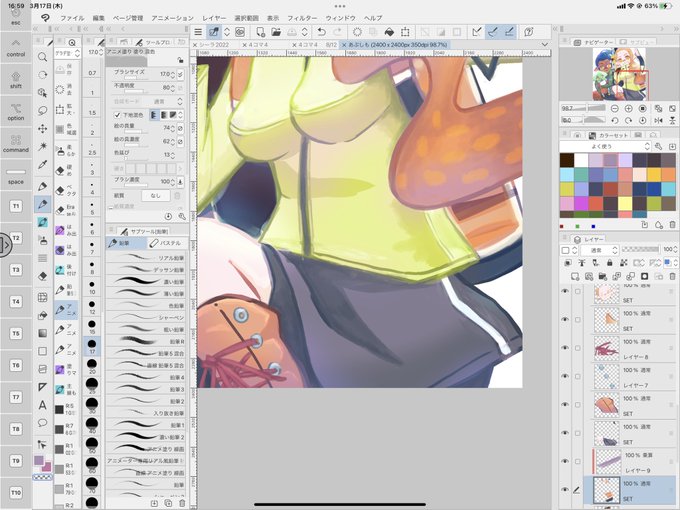Open file with folder icon in command bar
Screen dimensions: 680x510
(x=276, y=32)
